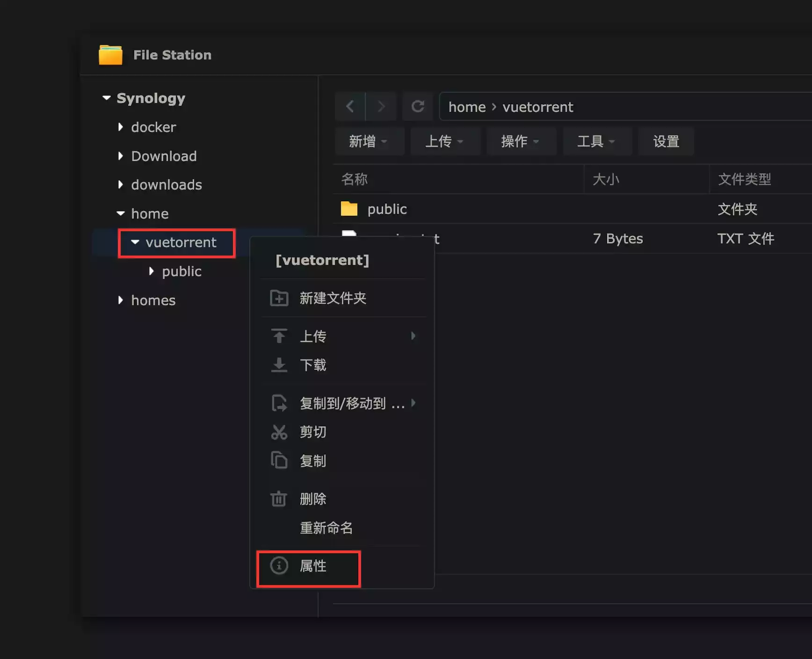
Task: Click the File Station app icon
Action: click(x=110, y=55)
